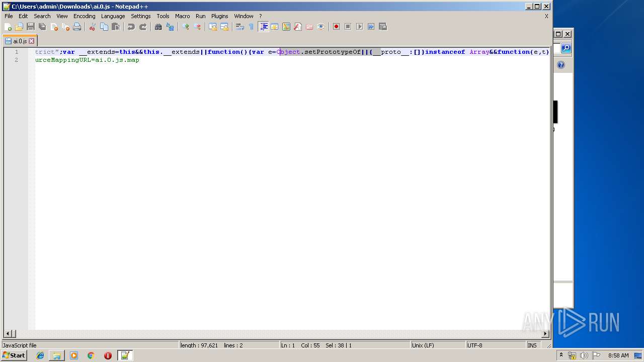Open the File menu
Viewport: 644px width, 362px height.
(9, 16)
